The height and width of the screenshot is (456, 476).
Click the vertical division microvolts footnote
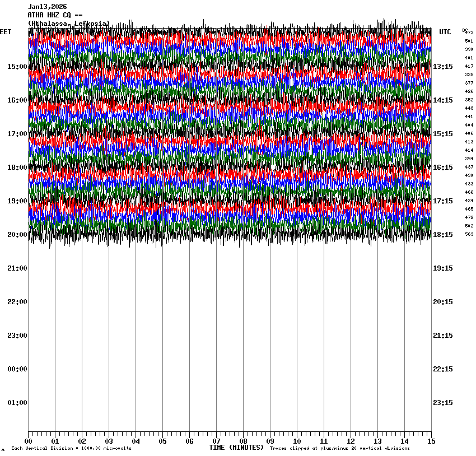[x=71, y=449]
